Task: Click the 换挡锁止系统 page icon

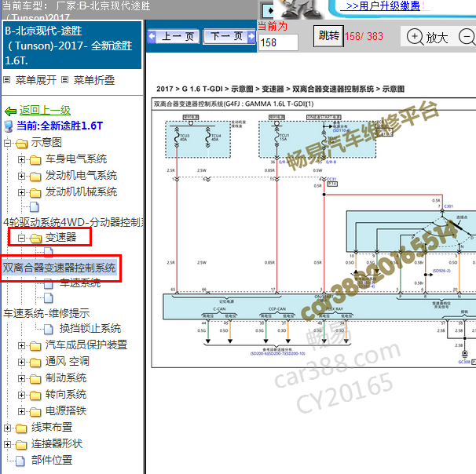Action: (x=49, y=329)
